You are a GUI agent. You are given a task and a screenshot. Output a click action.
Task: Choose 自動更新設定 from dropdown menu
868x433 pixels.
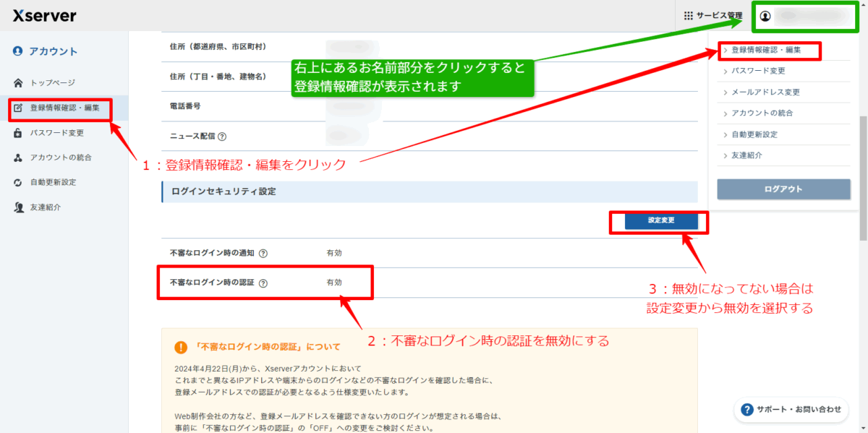click(754, 134)
